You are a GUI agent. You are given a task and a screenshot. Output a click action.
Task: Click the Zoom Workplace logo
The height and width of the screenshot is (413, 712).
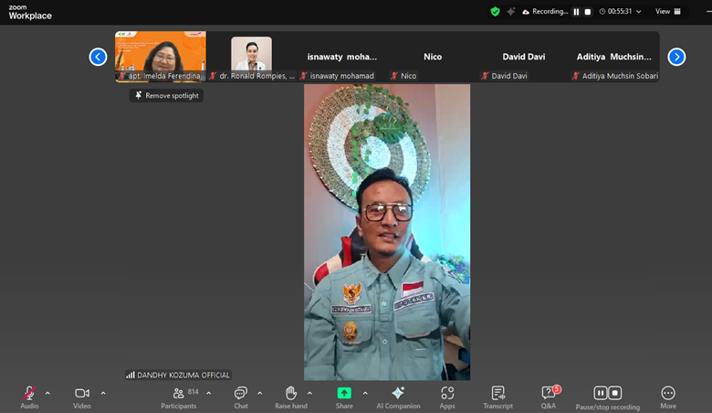pyautogui.click(x=30, y=13)
